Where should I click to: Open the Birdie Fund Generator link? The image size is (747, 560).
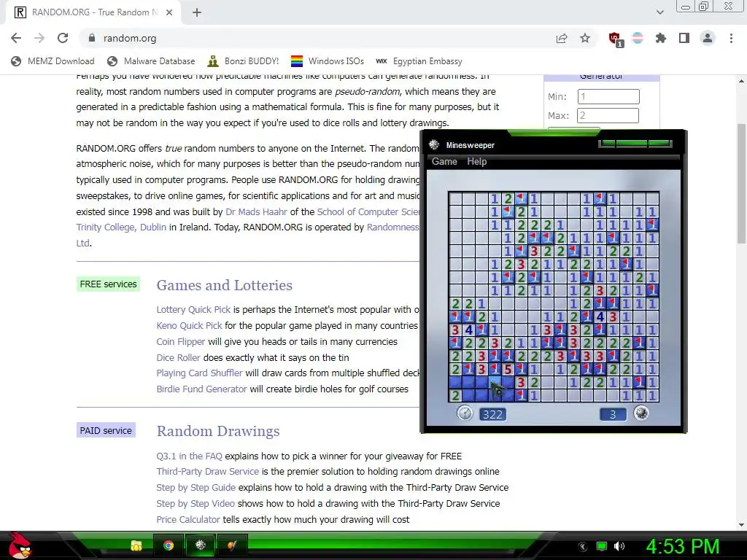pos(201,389)
